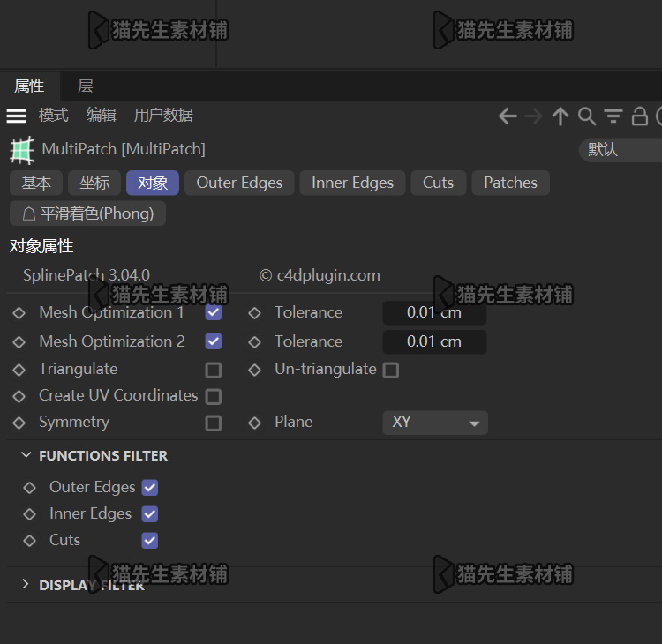Open the Patches tab
The width and height of the screenshot is (662, 644).
[510, 183]
